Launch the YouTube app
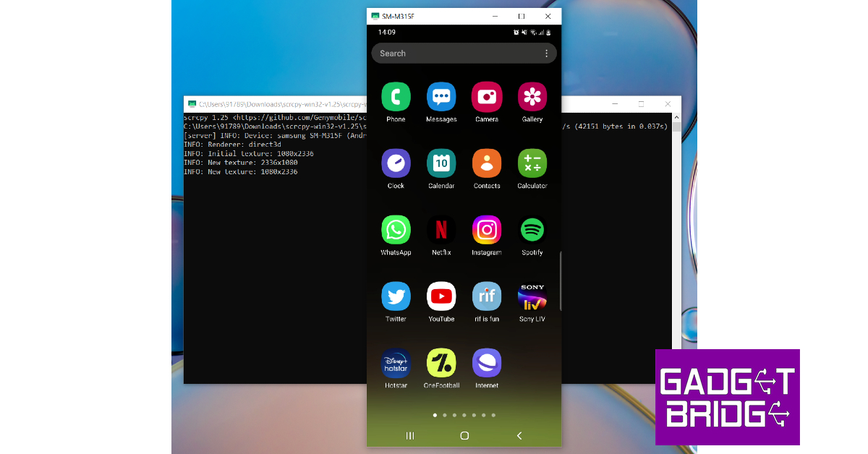The height and width of the screenshot is (454, 868). click(441, 296)
